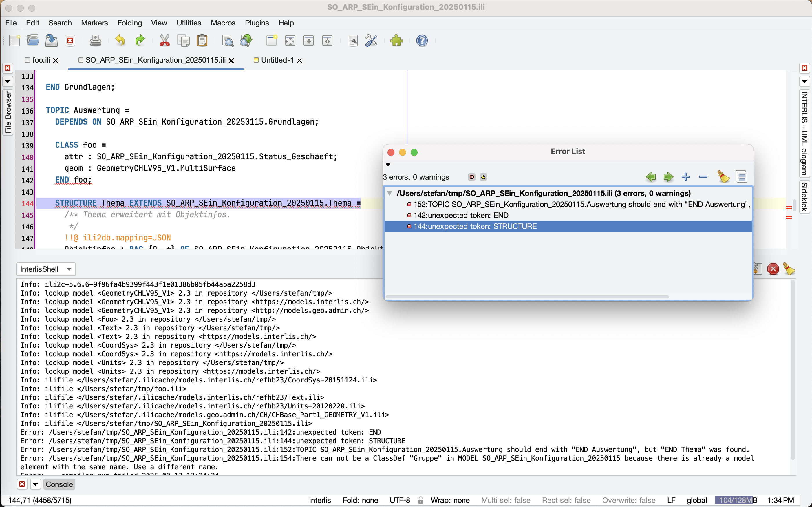Click the Redo arrow icon
The width and height of the screenshot is (812, 507).
click(x=139, y=41)
